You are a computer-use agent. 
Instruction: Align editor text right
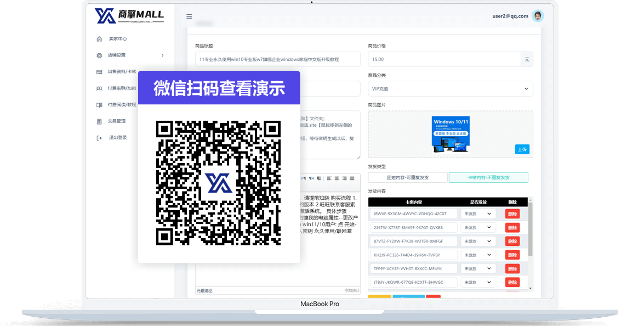344,178
